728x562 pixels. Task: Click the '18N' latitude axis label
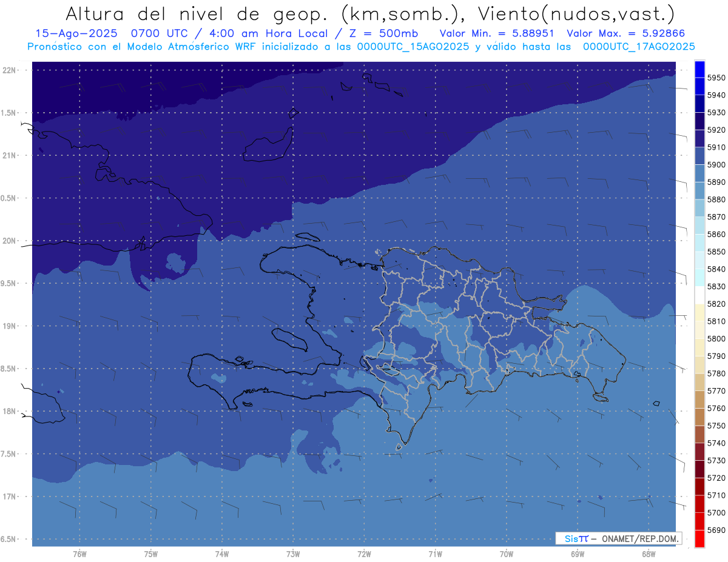click(9, 411)
